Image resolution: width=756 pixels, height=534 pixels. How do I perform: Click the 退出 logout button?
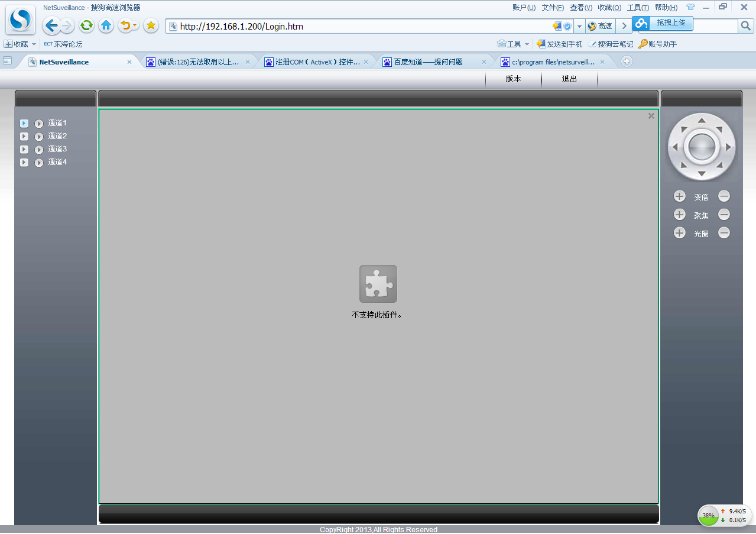click(x=569, y=79)
